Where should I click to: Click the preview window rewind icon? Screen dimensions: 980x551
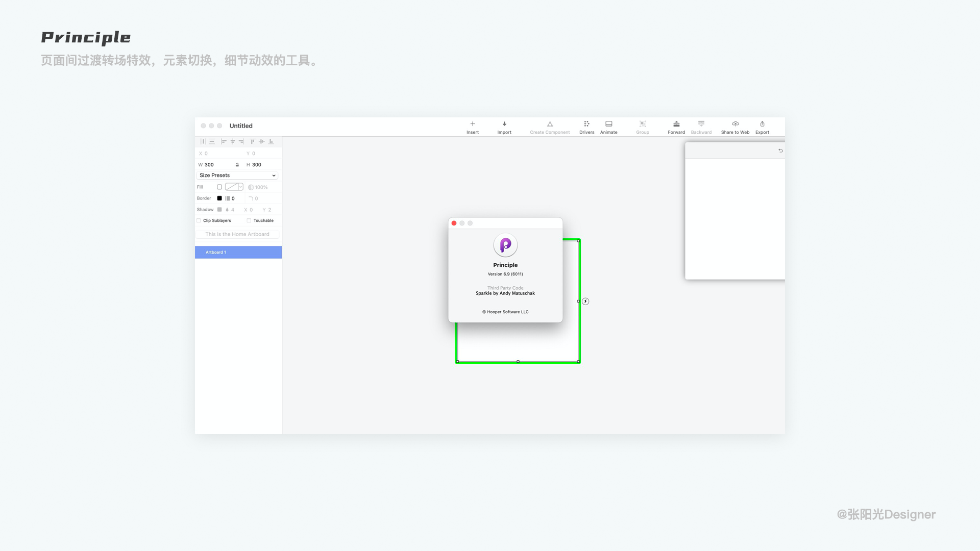780,151
